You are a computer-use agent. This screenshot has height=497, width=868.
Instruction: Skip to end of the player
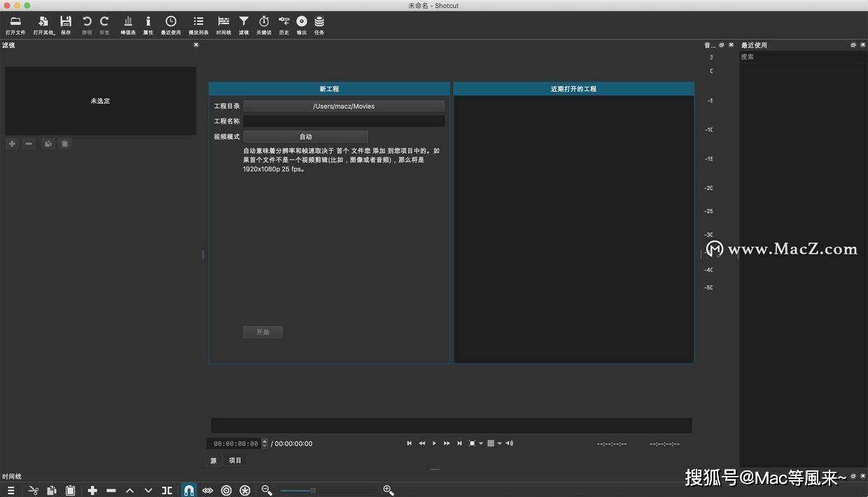coord(459,443)
